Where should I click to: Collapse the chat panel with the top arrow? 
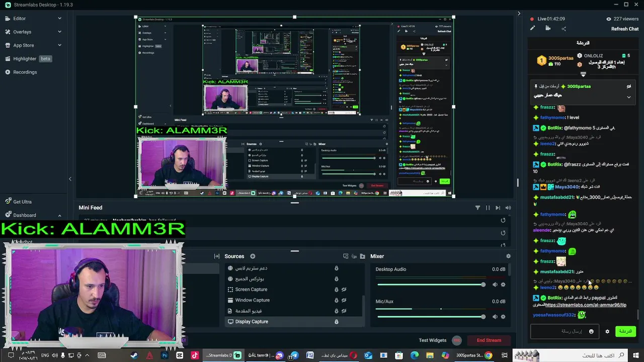[x=519, y=14]
